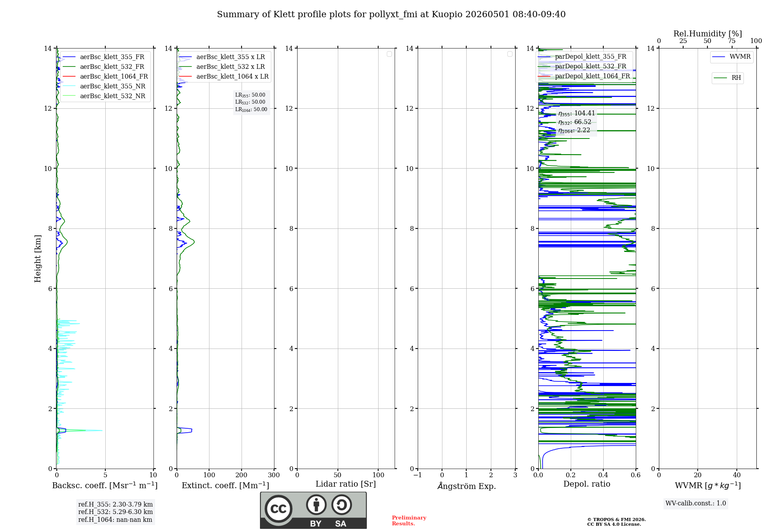Click the LR532: 50.00 value
783x532 pixels.
(250, 102)
